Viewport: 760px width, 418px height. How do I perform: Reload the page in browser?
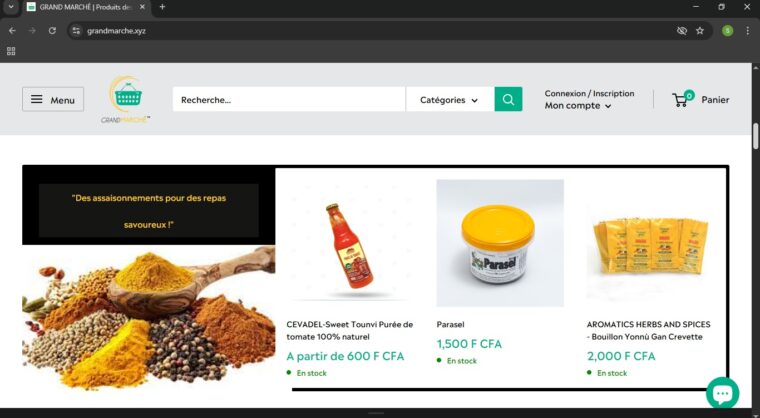(52, 31)
